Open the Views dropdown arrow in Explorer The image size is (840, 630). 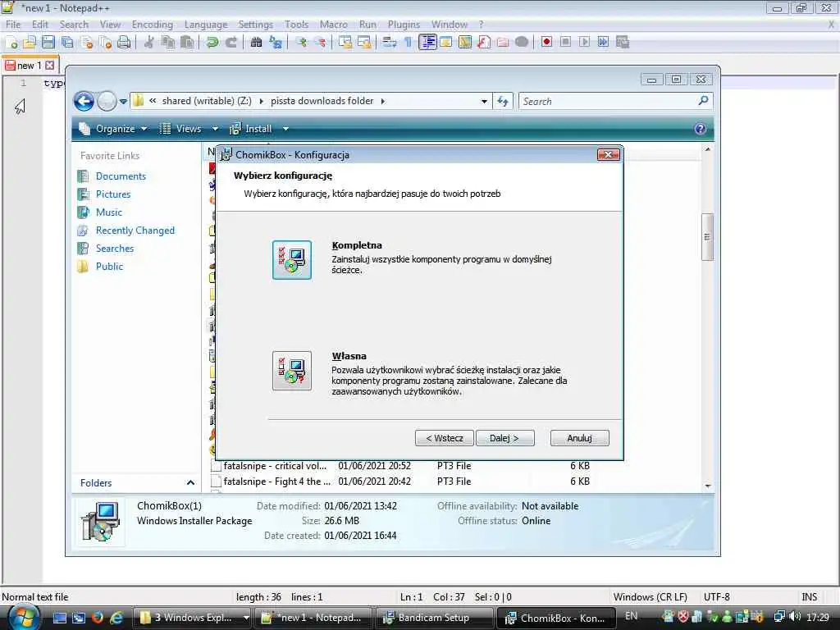click(215, 129)
